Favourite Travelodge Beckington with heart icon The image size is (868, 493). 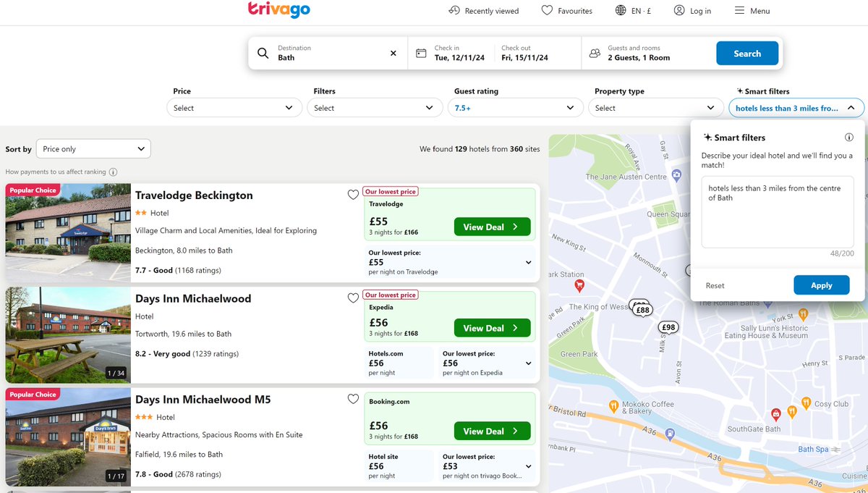point(353,195)
